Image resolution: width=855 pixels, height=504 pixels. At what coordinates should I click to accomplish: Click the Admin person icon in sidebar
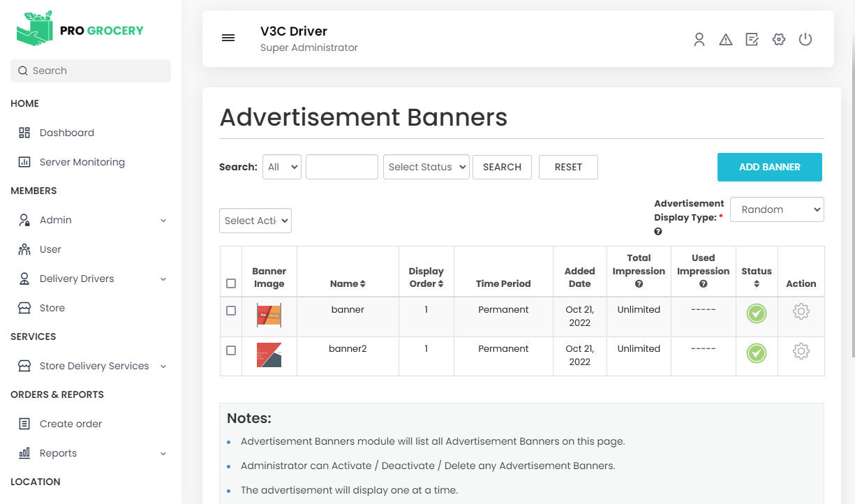coord(24,220)
